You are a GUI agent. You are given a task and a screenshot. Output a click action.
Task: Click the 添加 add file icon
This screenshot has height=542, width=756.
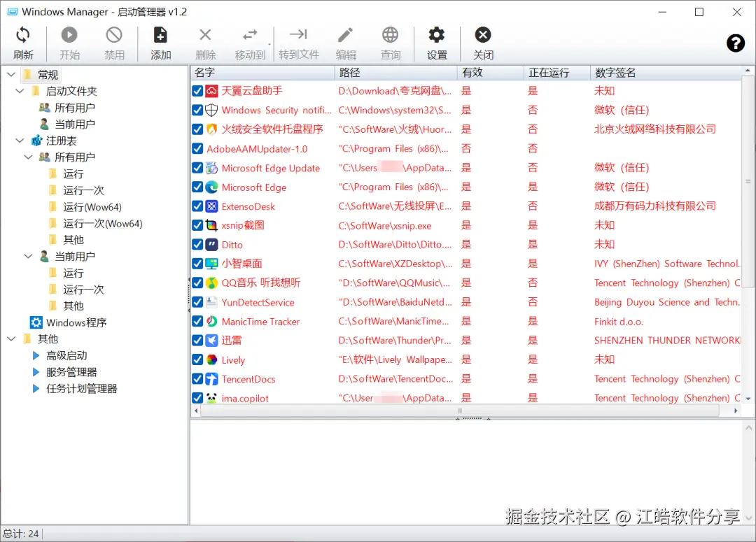coord(160,35)
